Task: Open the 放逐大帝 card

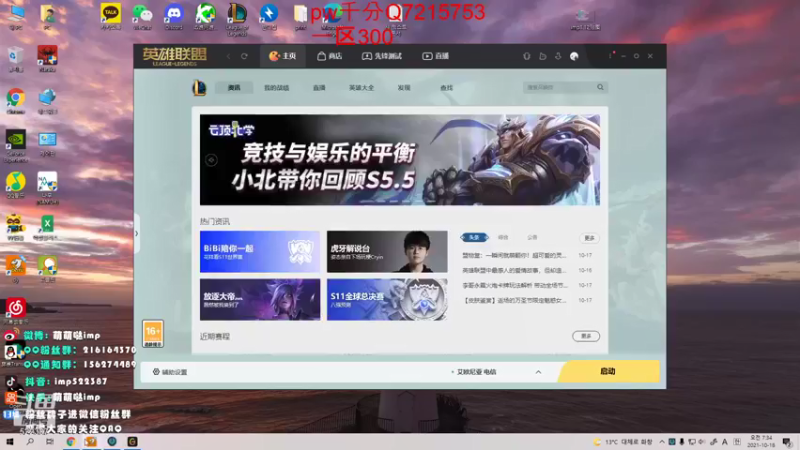Action: pos(260,299)
